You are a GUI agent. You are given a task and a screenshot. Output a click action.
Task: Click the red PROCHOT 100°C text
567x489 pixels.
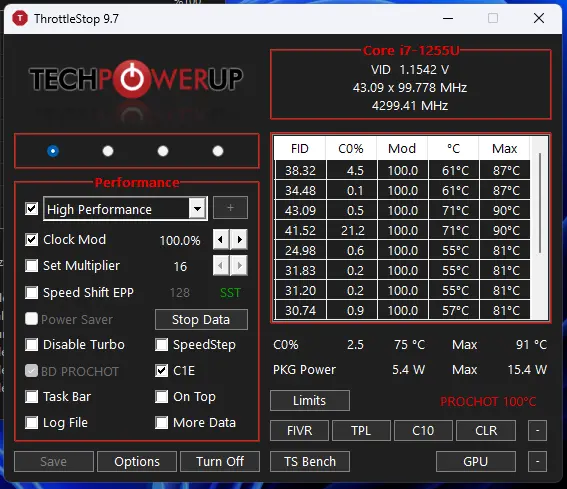(x=488, y=401)
